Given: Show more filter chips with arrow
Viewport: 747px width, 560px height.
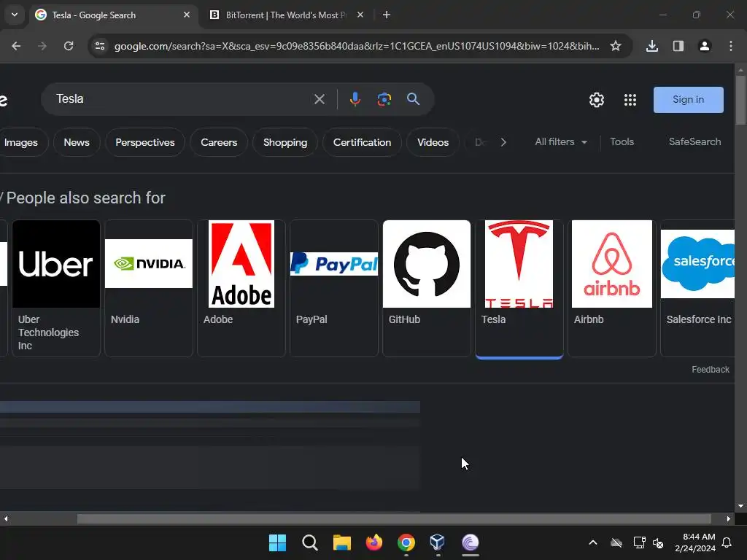Looking at the screenshot, I should point(503,142).
